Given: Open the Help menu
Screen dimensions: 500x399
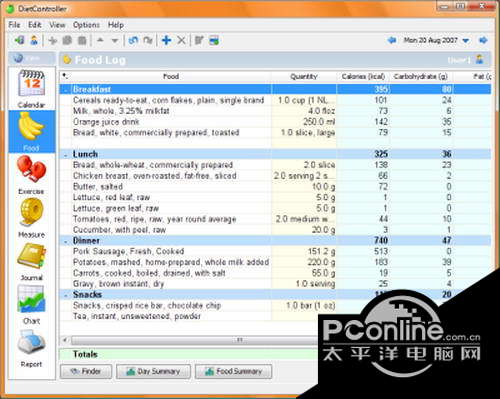Looking at the screenshot, I should tap(116, 25).
